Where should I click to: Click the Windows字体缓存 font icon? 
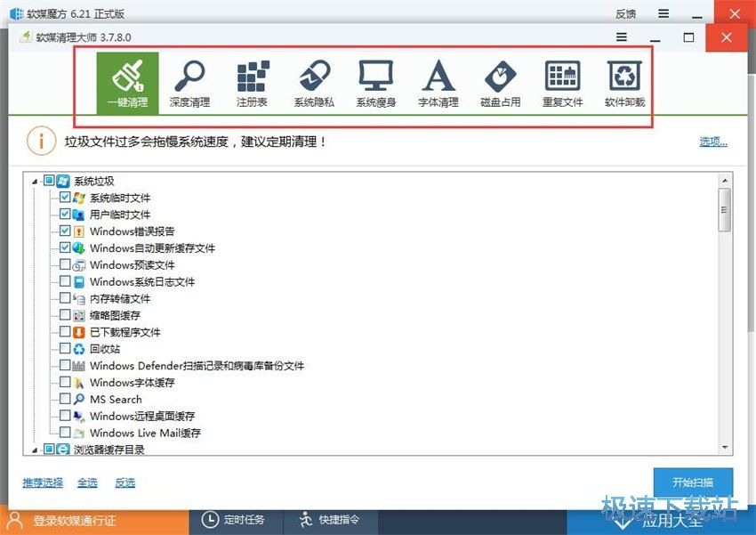(79, 383)
